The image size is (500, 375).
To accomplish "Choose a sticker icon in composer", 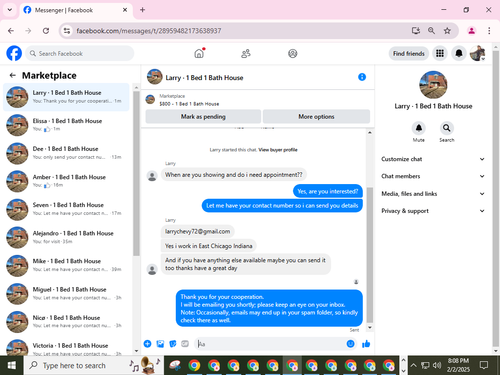I will point(173,344).
